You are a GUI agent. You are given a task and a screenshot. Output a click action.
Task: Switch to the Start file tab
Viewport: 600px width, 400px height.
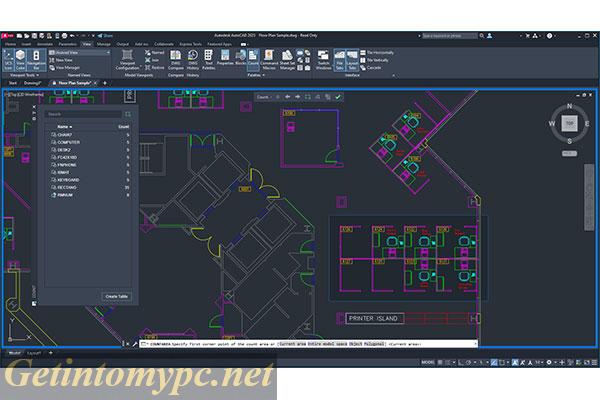click(13, 83)
